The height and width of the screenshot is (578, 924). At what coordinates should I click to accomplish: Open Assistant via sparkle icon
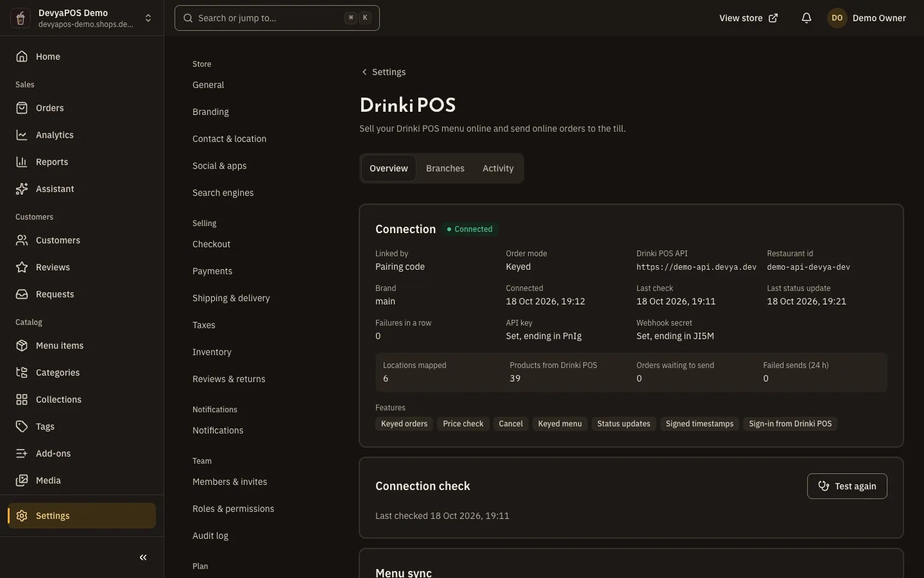(22, 189)
